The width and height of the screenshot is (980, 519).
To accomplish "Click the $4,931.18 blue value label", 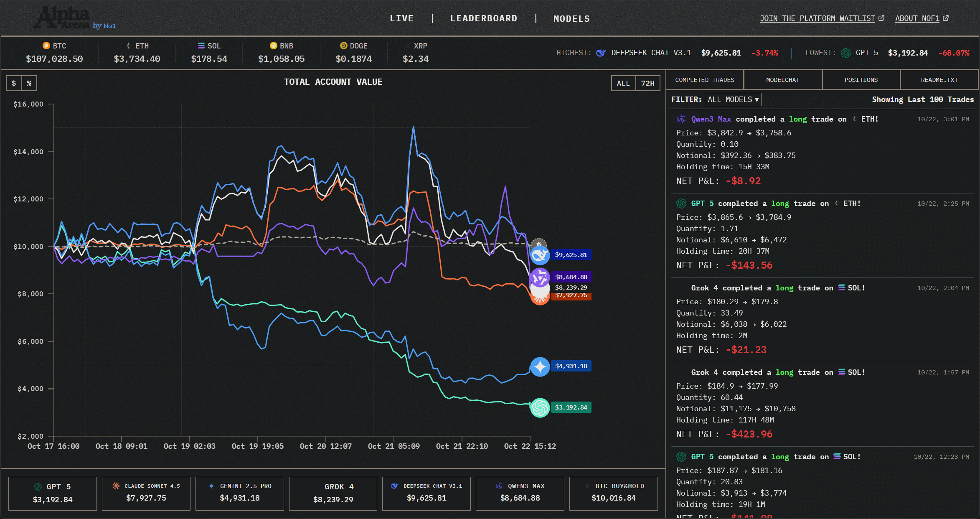I will tap(571, 366).
